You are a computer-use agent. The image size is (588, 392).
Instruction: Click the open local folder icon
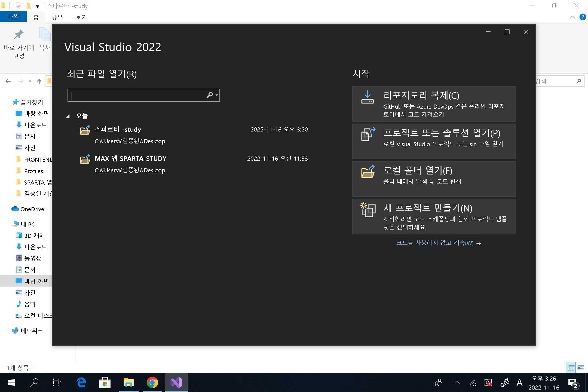(368, 171)
